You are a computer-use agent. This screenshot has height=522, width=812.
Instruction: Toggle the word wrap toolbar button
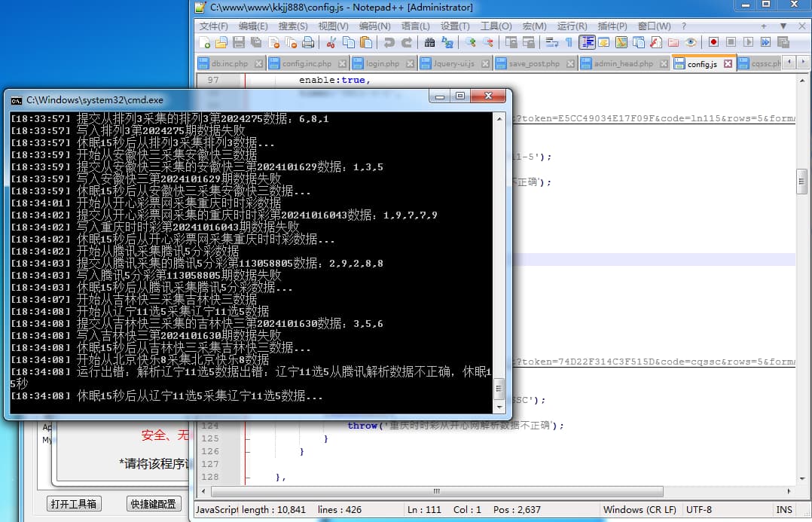click(551, 43)
